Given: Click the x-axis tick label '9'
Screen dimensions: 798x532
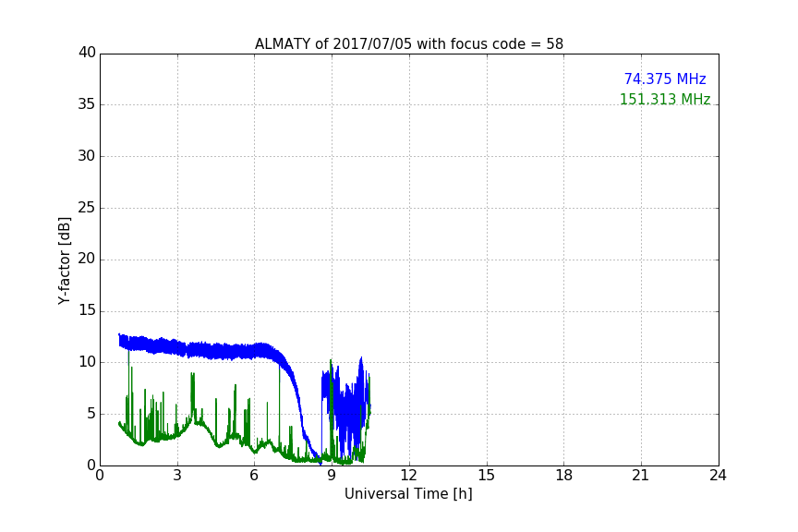Looking at the screenshot, I should (332, 476).
